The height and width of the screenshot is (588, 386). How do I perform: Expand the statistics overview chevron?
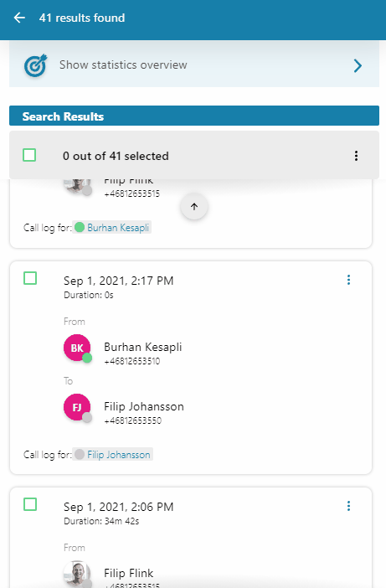358,65
